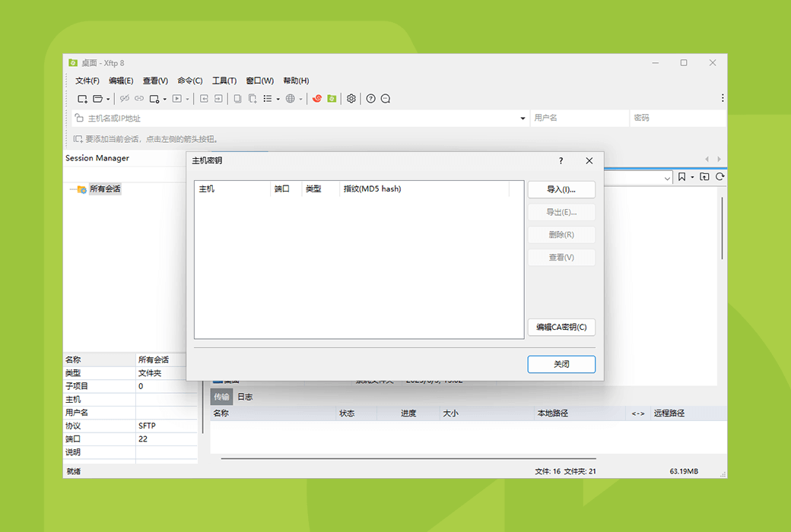Click the play-in-box toolbar icon
Image resolution: width=791 pixels, height=532 pixels.
click(x=177, y=99)
